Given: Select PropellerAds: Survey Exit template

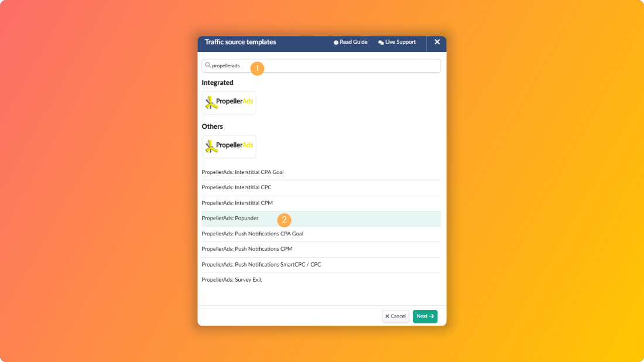Looking at the screenshot, I should coord(321,280).
